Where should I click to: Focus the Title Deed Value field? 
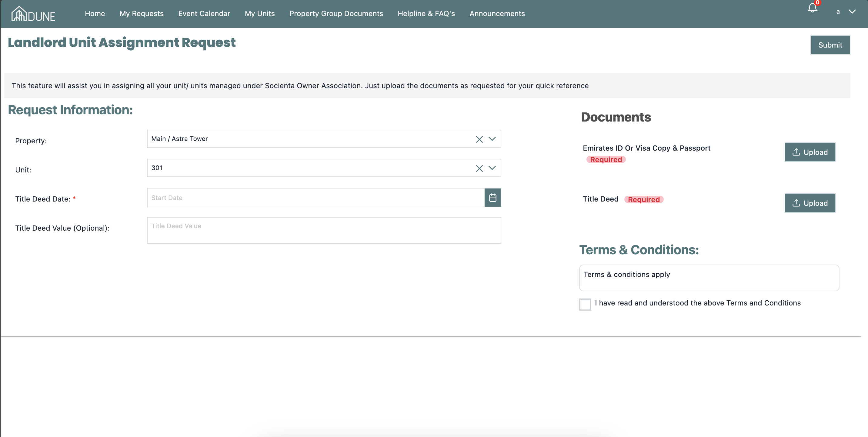coord(323,230)
